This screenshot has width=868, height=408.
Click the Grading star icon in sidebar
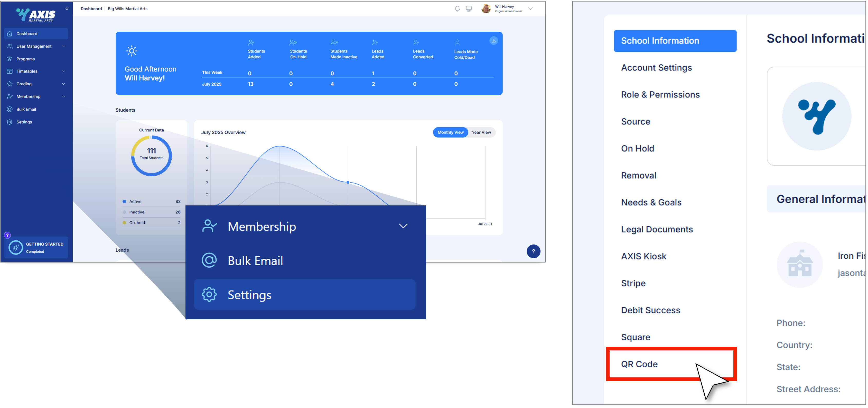coord(10,84)
